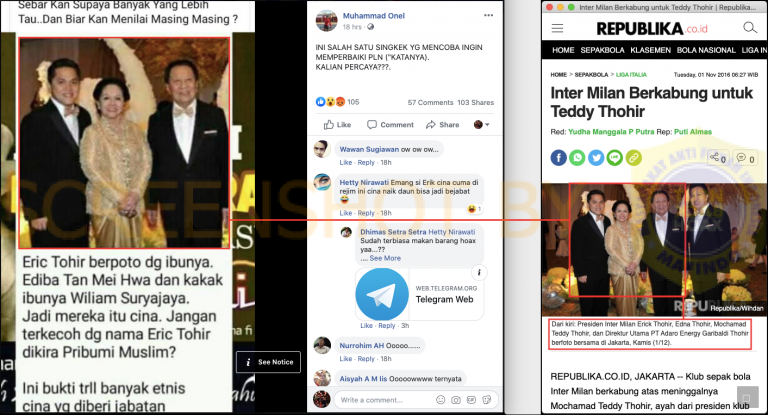768x415 pixels.
Task: Reply to Wawan Sugiawan's comment
Action: (366, 163)
